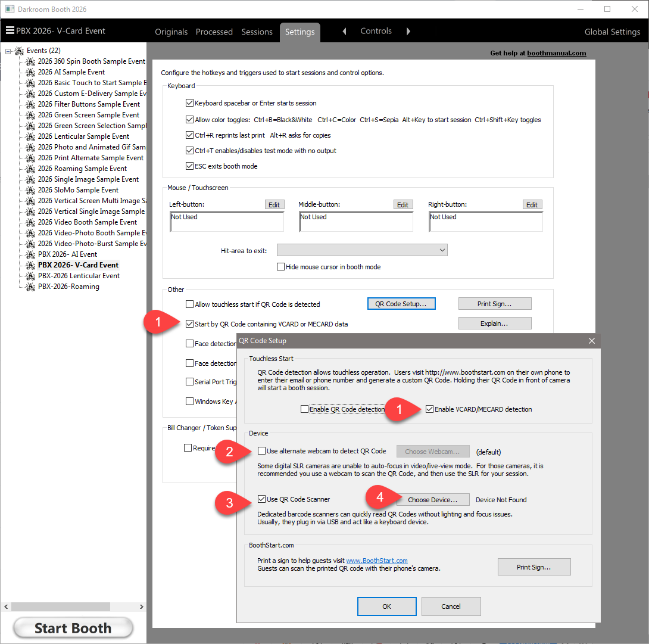This screenshot has height=644, width=649.
Task: Open the Sessions tab
Action: pos(257,32)
